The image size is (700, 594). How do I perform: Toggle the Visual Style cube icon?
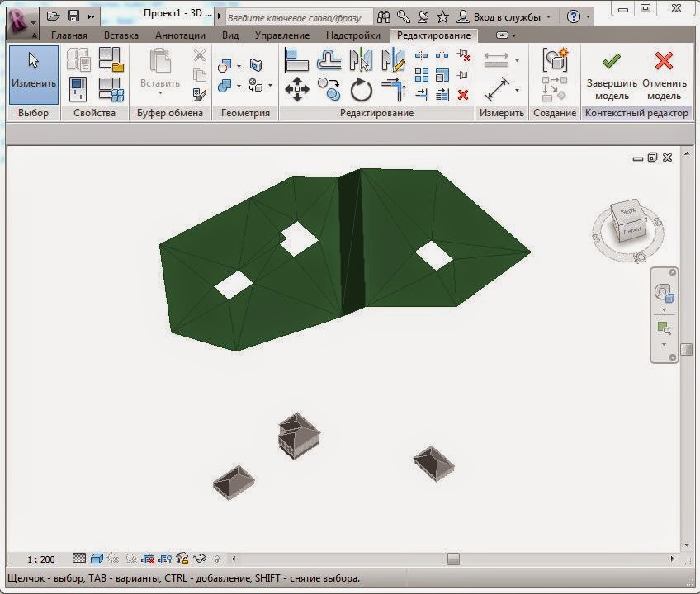pyautogui.click(x=97, y=559)
